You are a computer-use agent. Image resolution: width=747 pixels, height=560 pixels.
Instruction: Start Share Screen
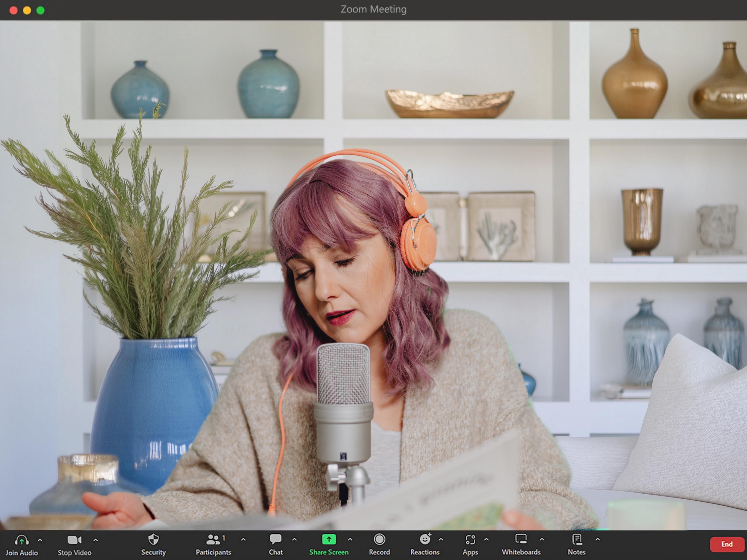329,545
